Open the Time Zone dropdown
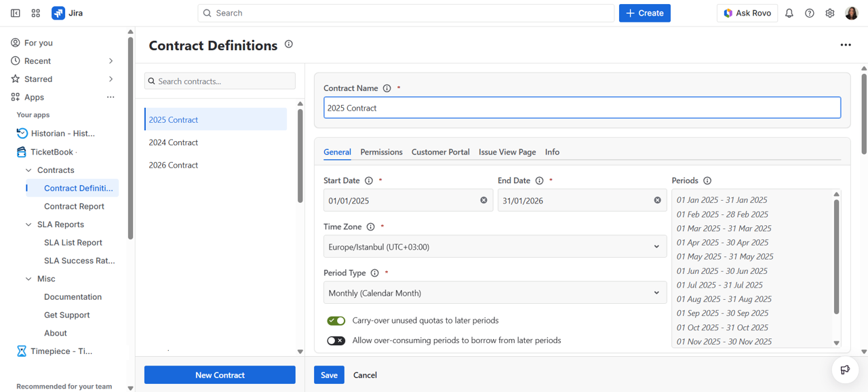Image resolution: width=868 pixels, height=392 pixels. pyautogui.click(x=494, y=247)
